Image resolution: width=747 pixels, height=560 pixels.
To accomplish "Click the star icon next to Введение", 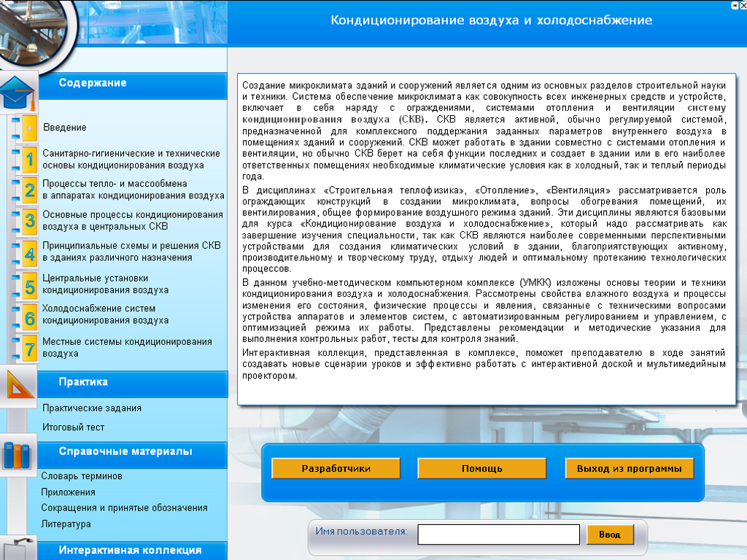I will [29, 128].
